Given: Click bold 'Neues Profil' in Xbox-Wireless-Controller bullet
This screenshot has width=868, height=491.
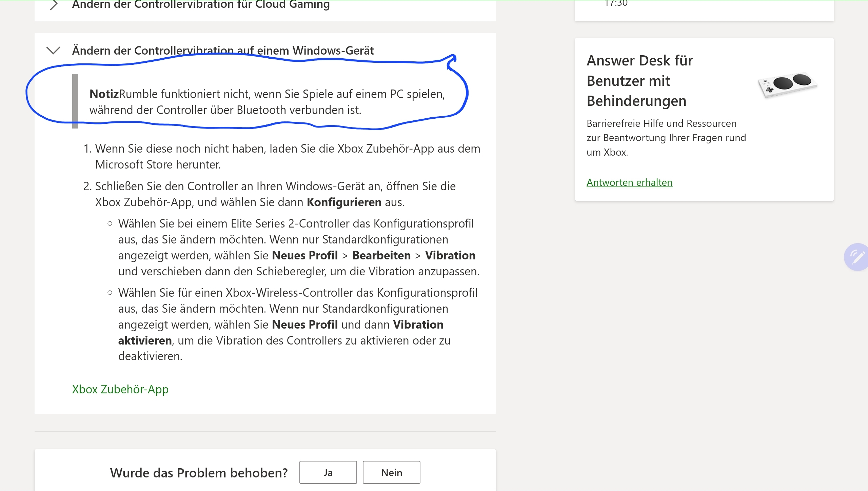Looking at the screenshot, I should pos(304,325).
